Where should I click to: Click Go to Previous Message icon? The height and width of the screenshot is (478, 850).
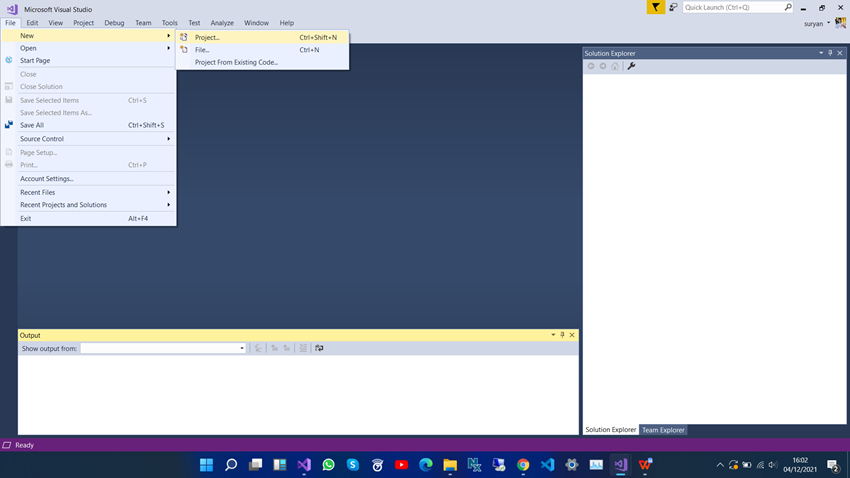pyautogui.click(x=274, y=348)
